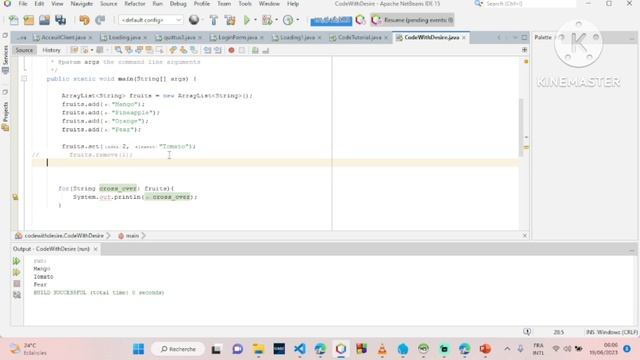The image size is (640, 360).
Task: Collapse the main method code fold
Action: pyautogui.click(x=24, y=78)
